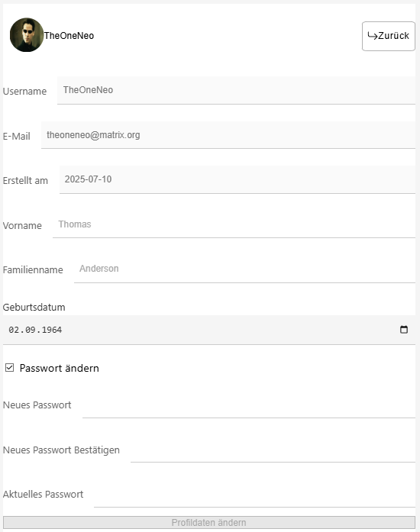The height and width of the screenshot is (532, 420).
Task: Open the calendar picker icon for Geburtsdatum
Action: [x=404, y=330]
